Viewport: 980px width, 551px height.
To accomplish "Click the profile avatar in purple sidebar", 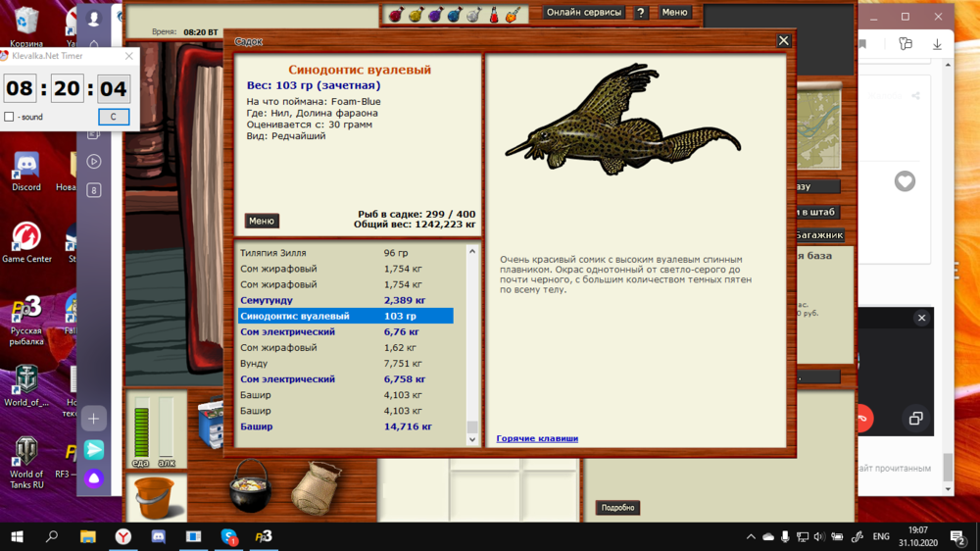I will [94, 19].
